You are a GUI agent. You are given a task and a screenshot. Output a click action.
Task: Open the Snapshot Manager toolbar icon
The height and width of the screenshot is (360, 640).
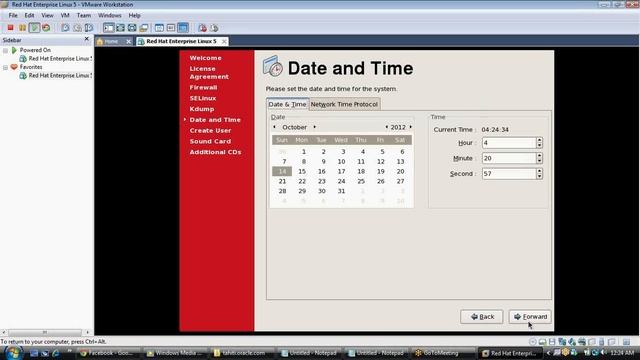click(89, 28)
